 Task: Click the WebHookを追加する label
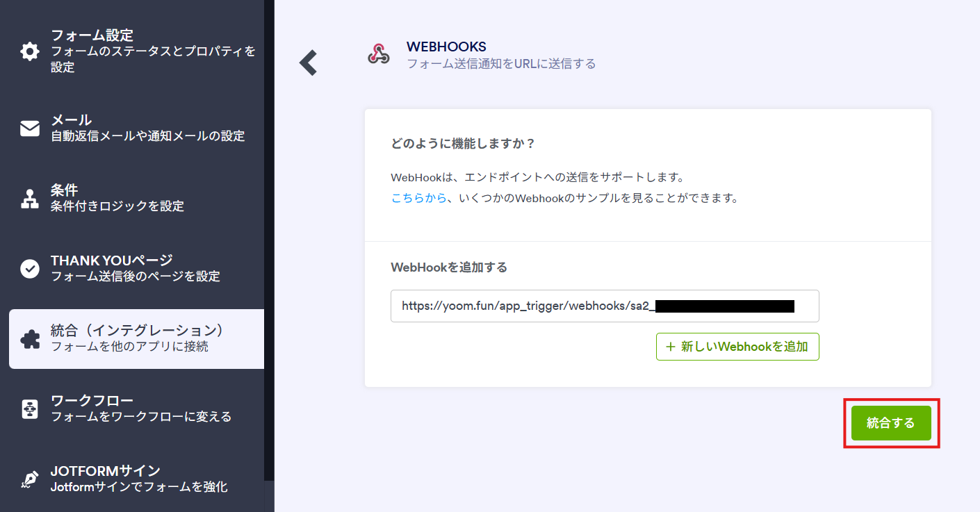[x=449, y=267]
